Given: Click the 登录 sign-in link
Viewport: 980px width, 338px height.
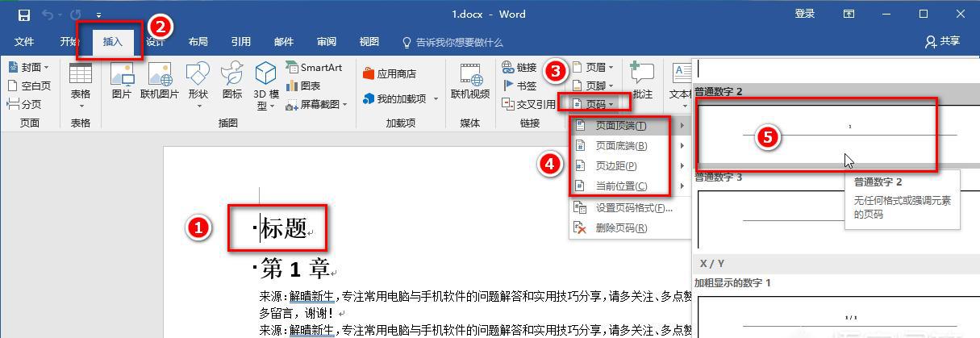Looking at the screenshot, I should tap(805, 14).
